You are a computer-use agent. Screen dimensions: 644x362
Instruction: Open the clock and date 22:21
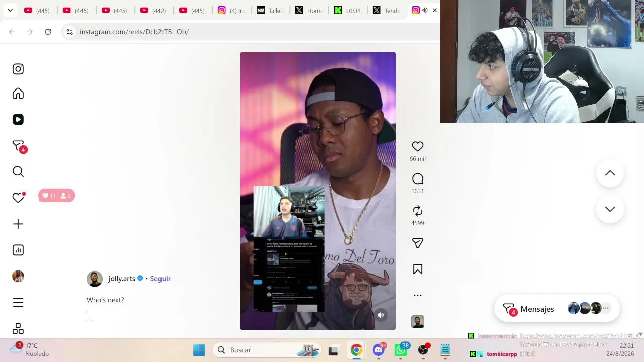(x=620, y=350)
